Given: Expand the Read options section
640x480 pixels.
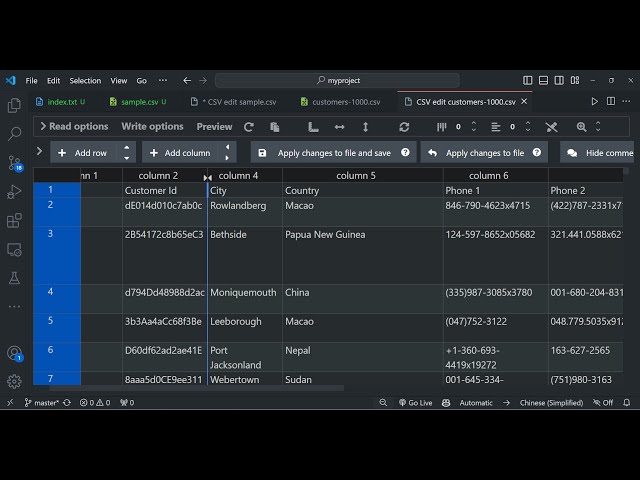Looking at the screenshot, I should 73,127.
